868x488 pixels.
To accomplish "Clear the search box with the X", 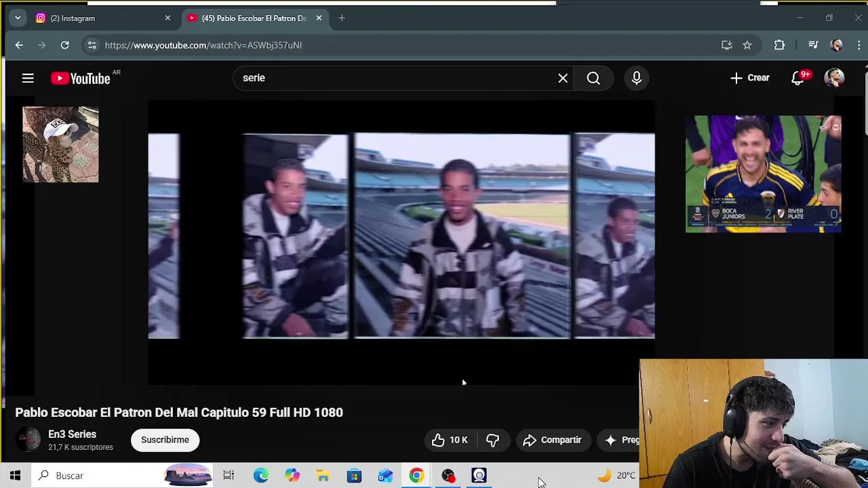I will click(563, 78).
